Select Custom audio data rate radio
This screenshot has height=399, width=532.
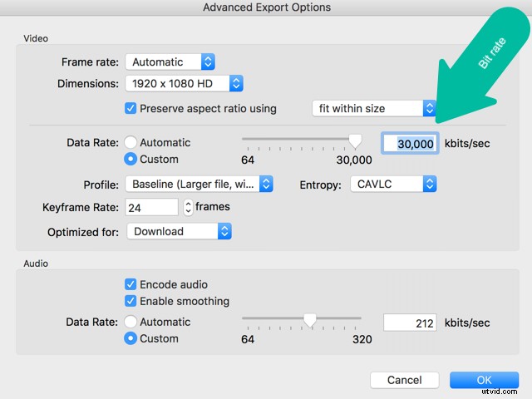pyautogui.click(x=131, y=338)
